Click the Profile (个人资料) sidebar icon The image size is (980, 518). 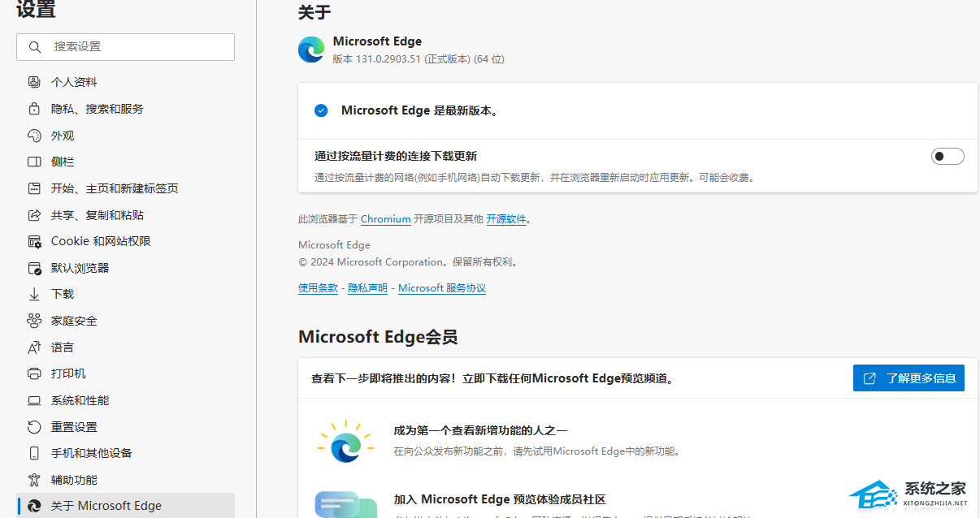pos(34,82)
